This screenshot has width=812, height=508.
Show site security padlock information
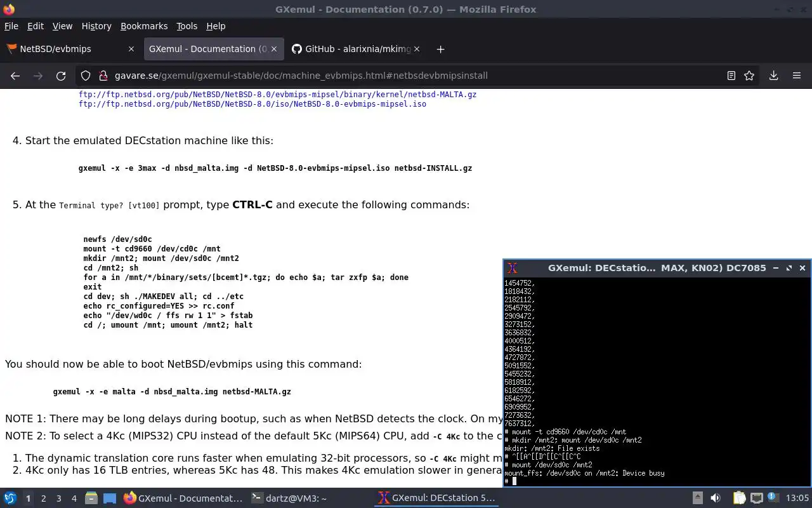point(103,76)
